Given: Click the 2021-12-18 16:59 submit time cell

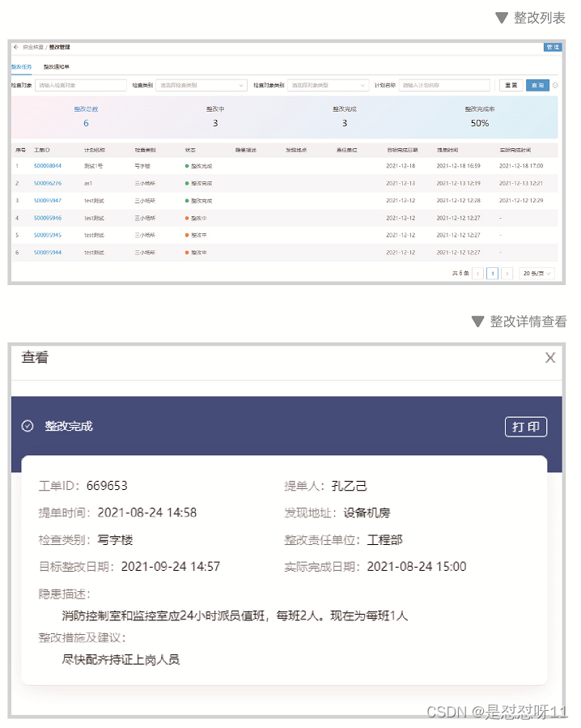Looking at the screenshot, I should tap(459, 166).
